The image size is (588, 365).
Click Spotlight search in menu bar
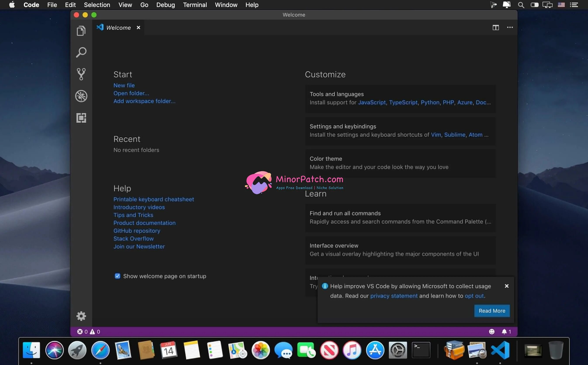[x=521, y=5]
